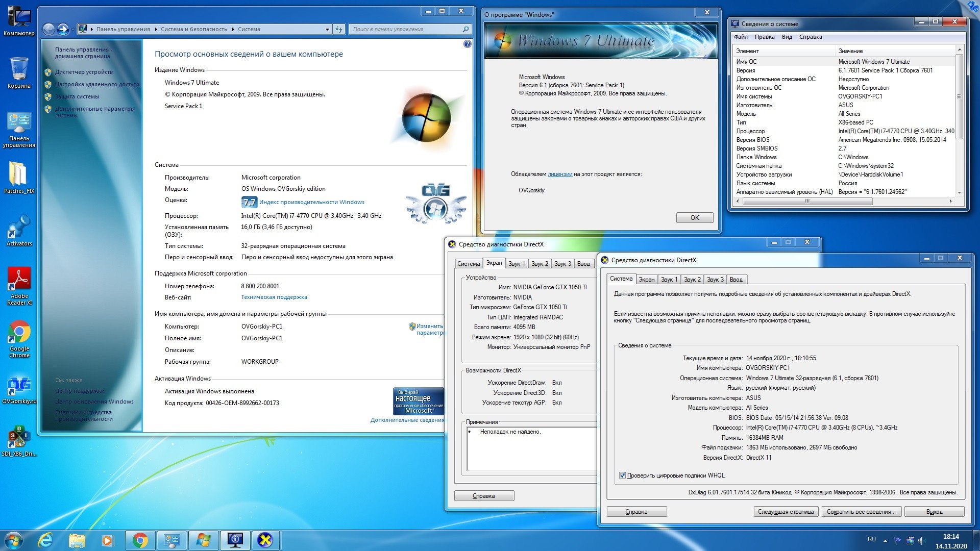Image resolution: width=980 pixels, height=551 pixels.
Task: Select Звук 3 tab in back DirectX window
Action: (x=562, y=264)
